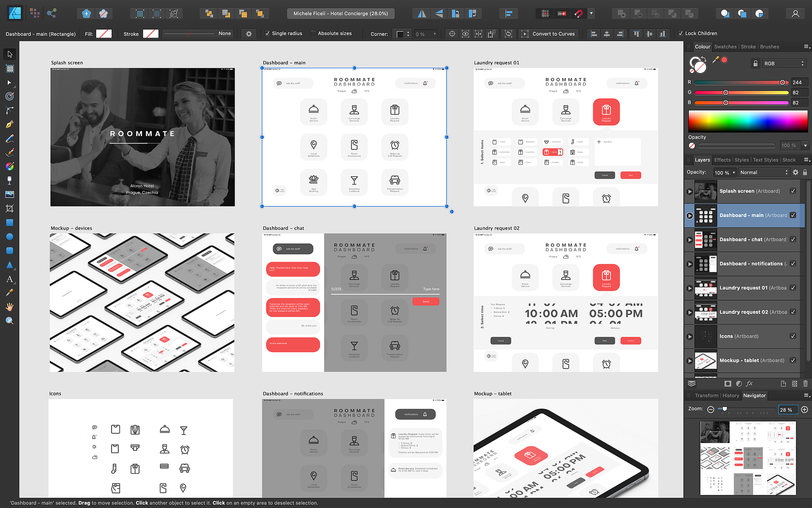Switch to the Swatches tab
The height and width of the screenshot is (508, 812).
click(x=725, y=47)
